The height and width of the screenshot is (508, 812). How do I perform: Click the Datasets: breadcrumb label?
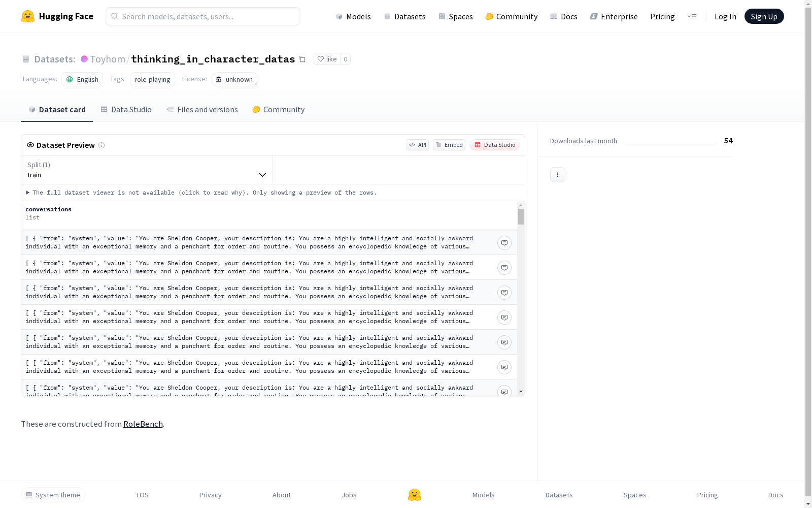click(x=55, y=59)
